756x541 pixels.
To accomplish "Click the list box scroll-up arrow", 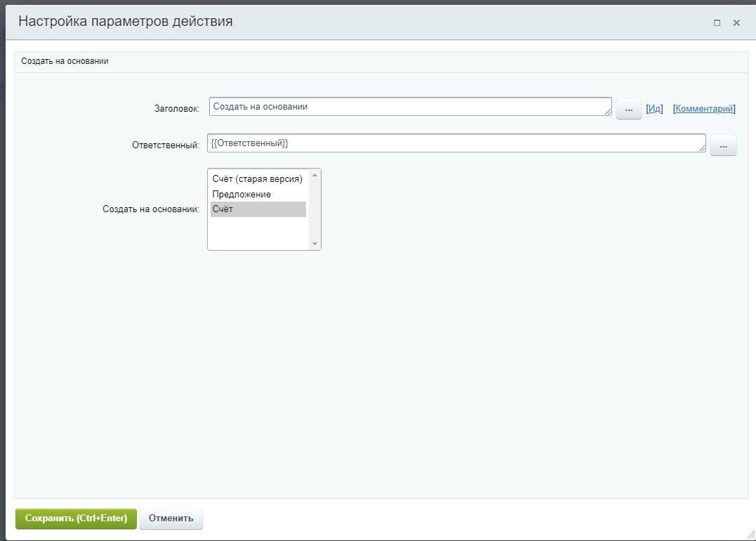I will pos(314,175).
